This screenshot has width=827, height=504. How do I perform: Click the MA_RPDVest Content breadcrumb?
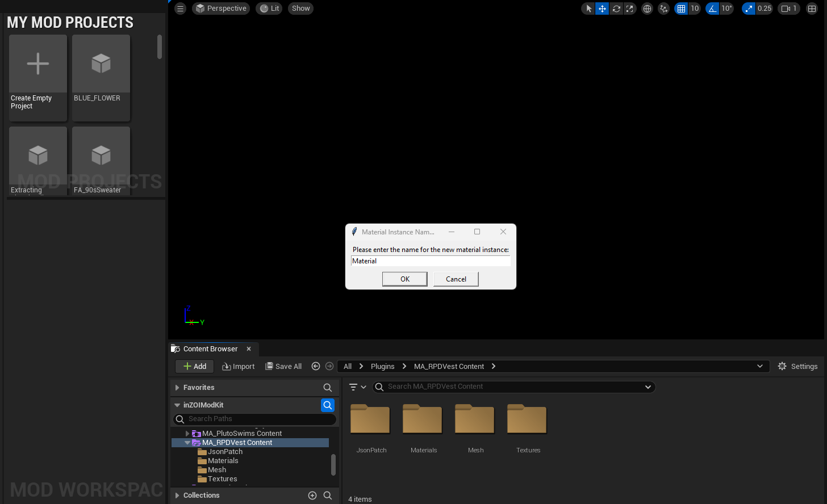(449, 367)
